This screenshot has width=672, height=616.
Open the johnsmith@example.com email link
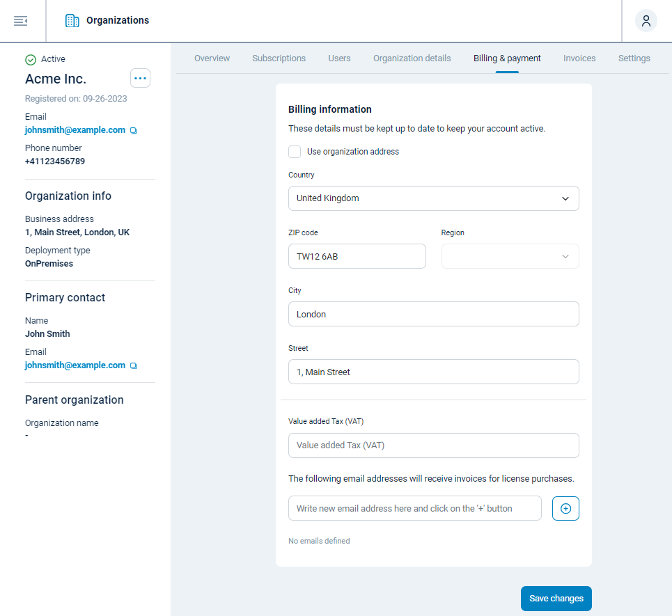click(77, 129)
